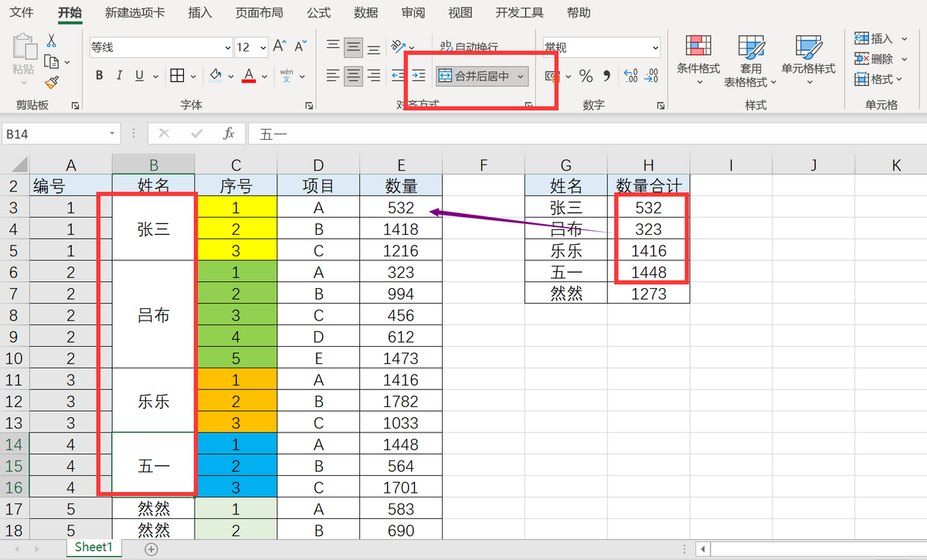Toggle middle vertical alignment

pos(353,47)
